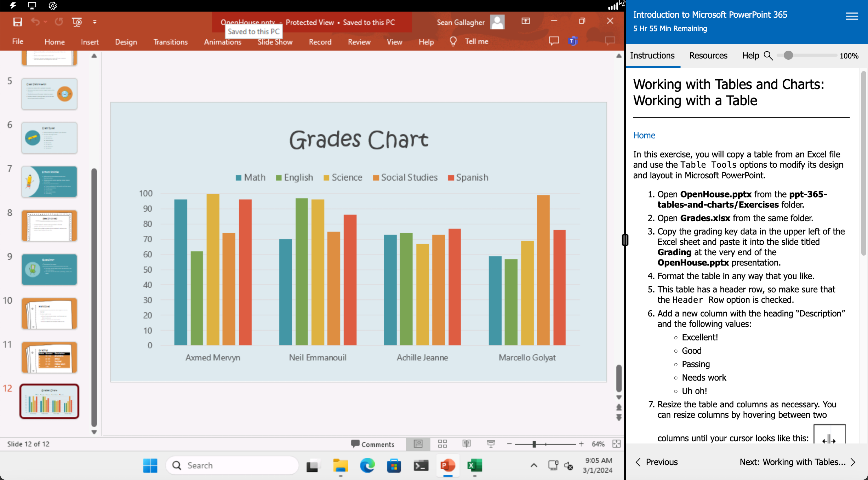Click the Slide Sorter view icon

442,444
